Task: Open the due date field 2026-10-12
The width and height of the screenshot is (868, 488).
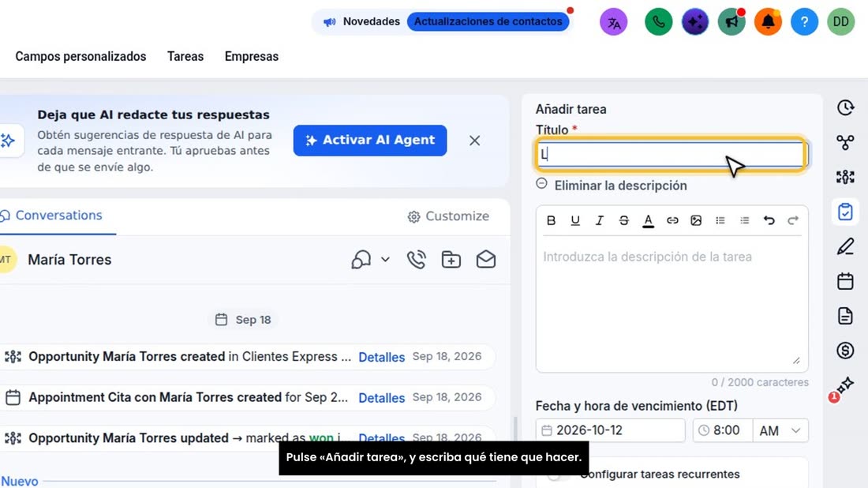Action: click(610, 430)
